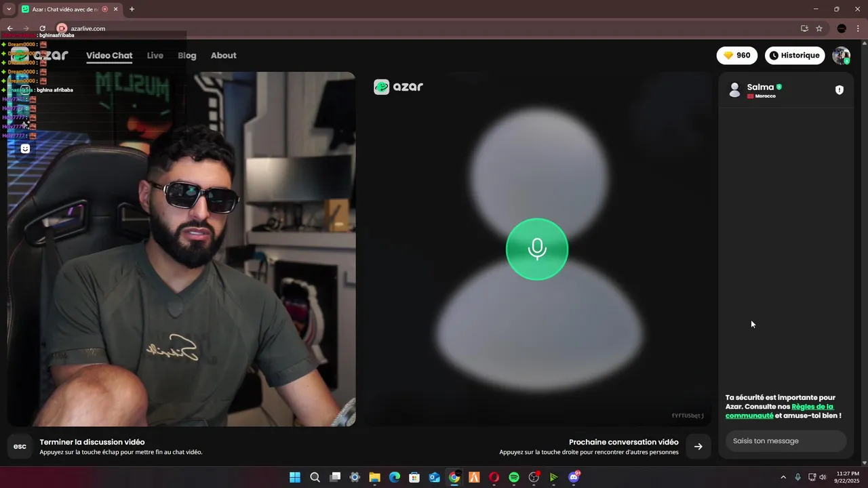Open the profile picture in the header

tap(842, 56)
